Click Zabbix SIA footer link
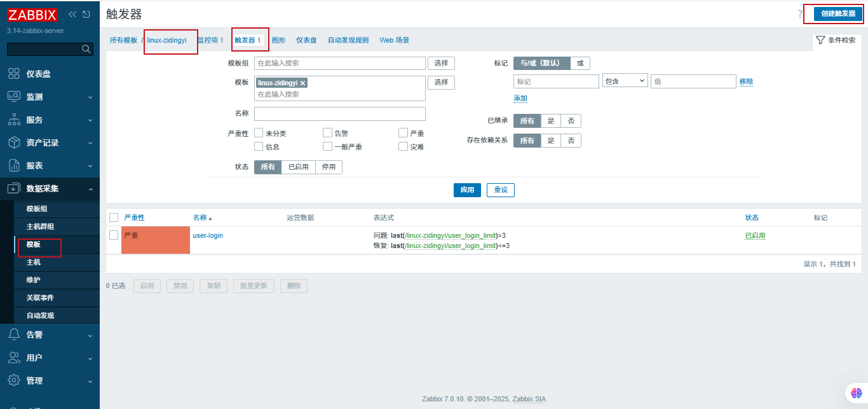This screenshot has width=868, height=409. (x=529, y=399)
